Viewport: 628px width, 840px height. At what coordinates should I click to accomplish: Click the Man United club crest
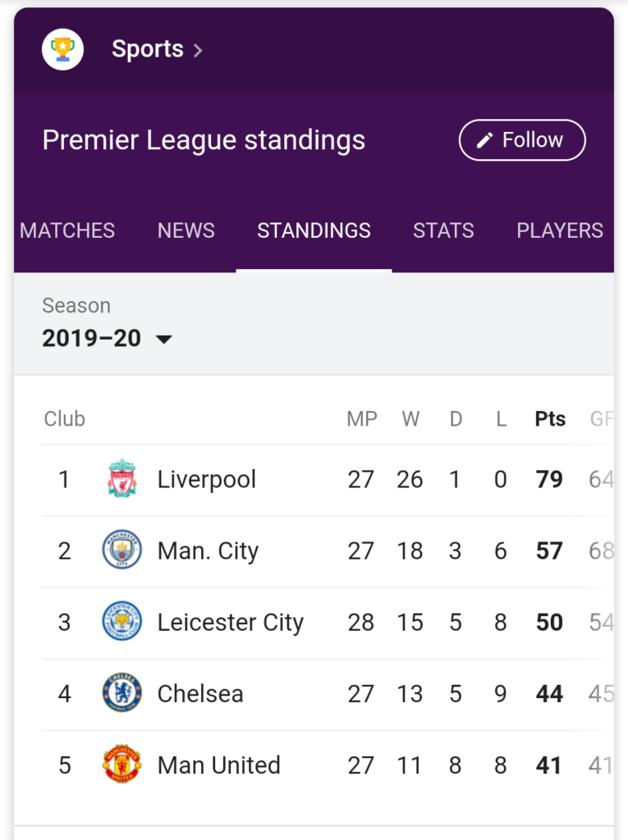122,765
